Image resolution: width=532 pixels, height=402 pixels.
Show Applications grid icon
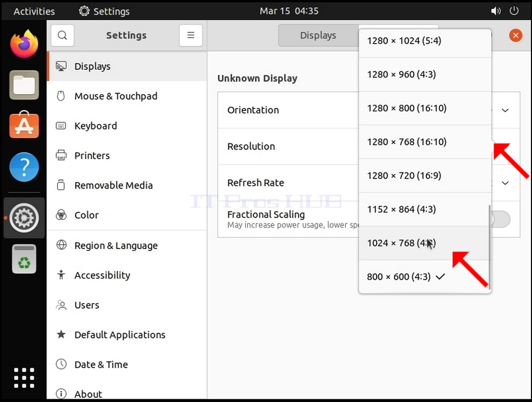24,378
